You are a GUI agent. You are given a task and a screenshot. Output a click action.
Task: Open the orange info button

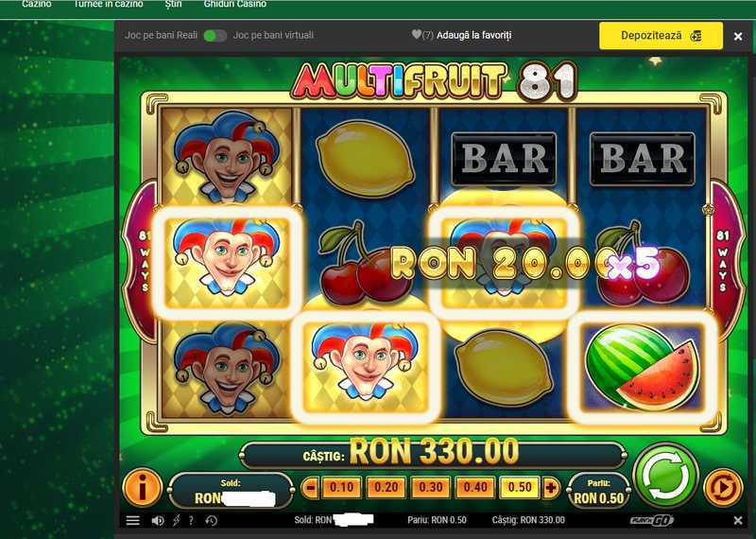[x=142, y=488]
